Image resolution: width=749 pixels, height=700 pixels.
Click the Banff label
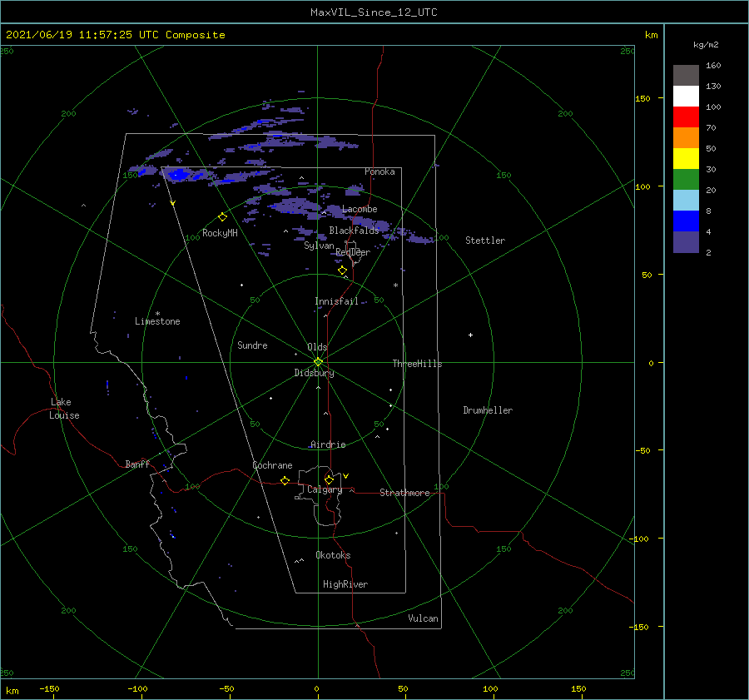point(137,464)
